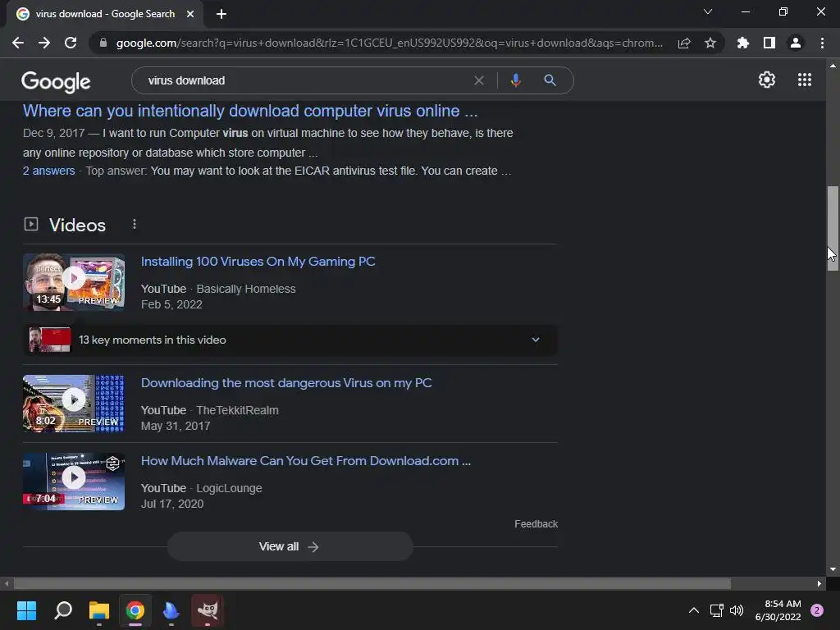The height and width of the screenshot is (630, 840).
Task: Open Downloading the most dangerous Virus video
Action: 286,383
